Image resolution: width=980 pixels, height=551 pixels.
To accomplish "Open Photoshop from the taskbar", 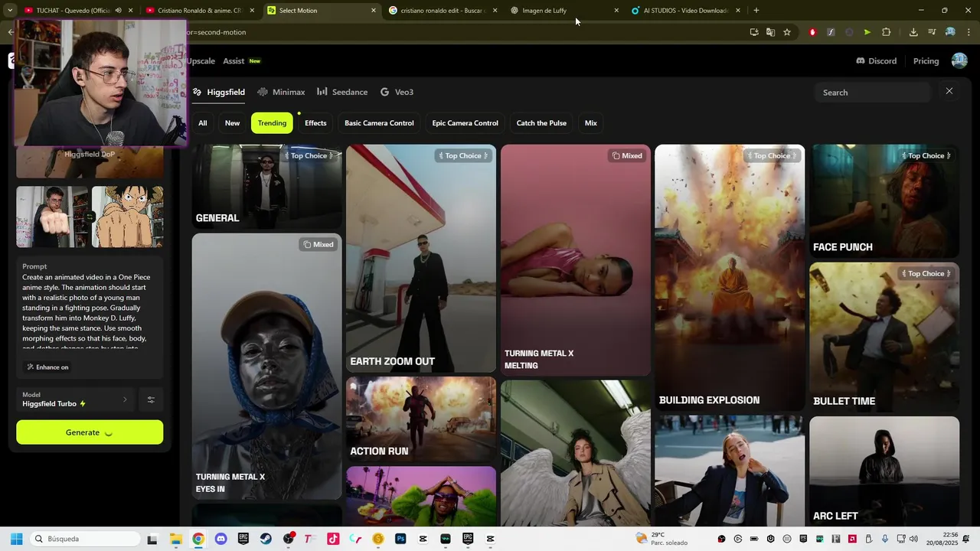I will point(400,539).
